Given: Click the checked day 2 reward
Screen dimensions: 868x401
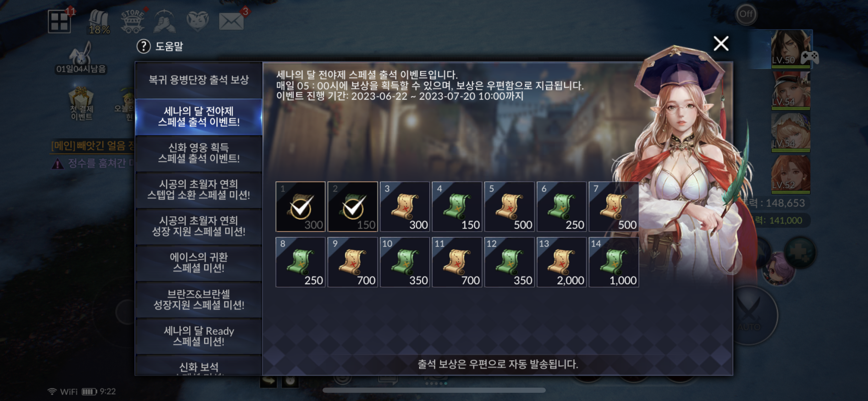Looking at the screenshot, I should [x=352, y=207].
